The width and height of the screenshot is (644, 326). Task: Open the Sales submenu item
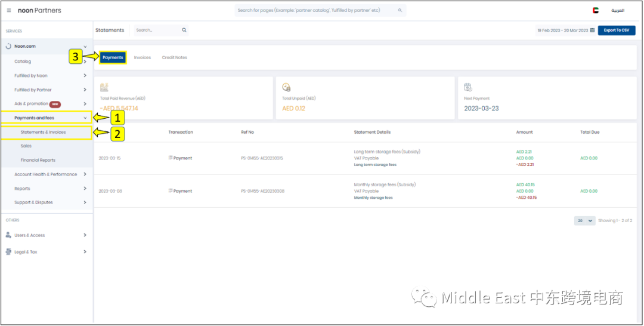[26, 146]
